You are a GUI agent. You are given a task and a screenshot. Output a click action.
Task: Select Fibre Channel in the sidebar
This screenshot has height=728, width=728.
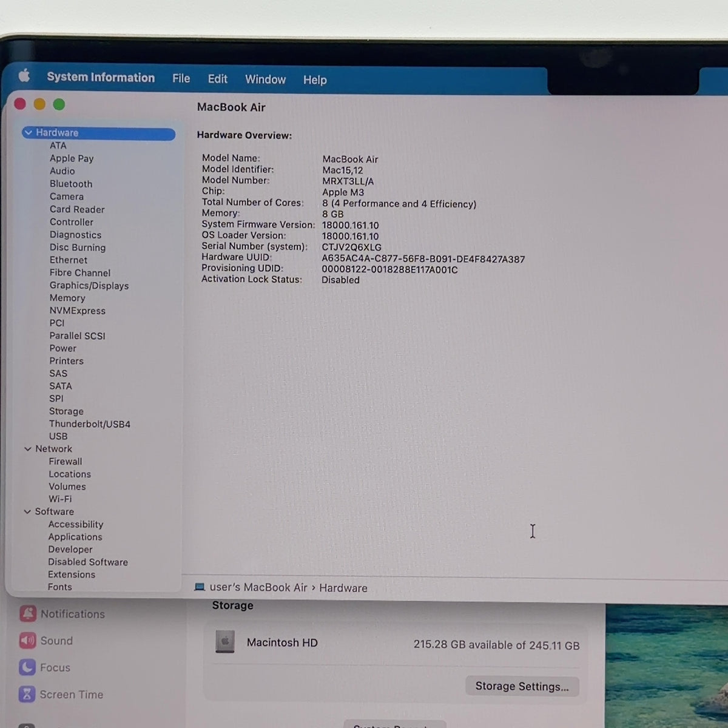pos(80,273)
